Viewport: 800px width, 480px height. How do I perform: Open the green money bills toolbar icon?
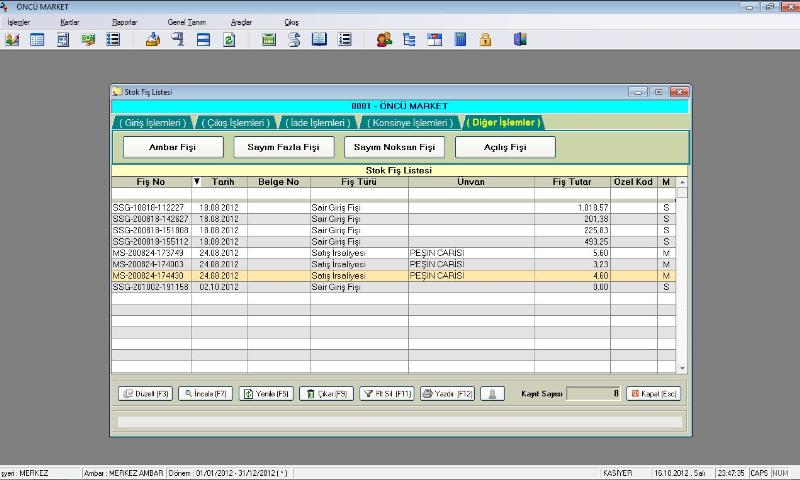coord(88,40)
